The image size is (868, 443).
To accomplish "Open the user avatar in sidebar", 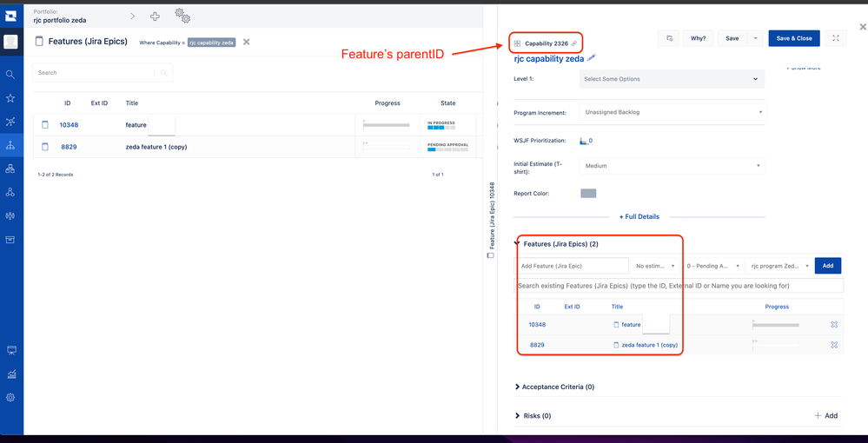I will coord(11,42).
